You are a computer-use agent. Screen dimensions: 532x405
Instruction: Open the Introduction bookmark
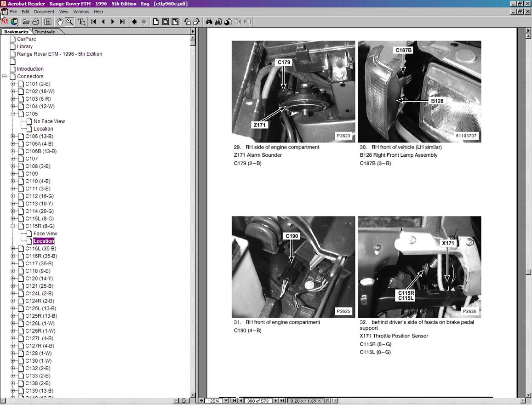pos(30,69)
